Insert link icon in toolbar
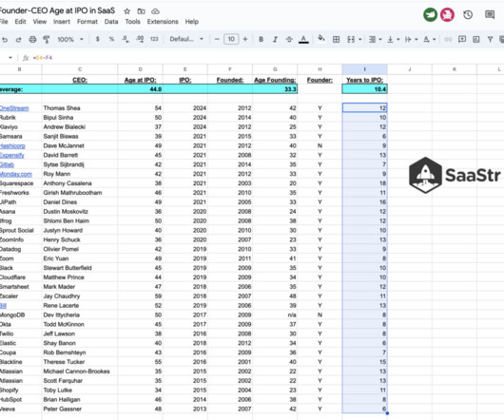Image resolution: width=504 pixels, height=420 pixels. (448, 39)
